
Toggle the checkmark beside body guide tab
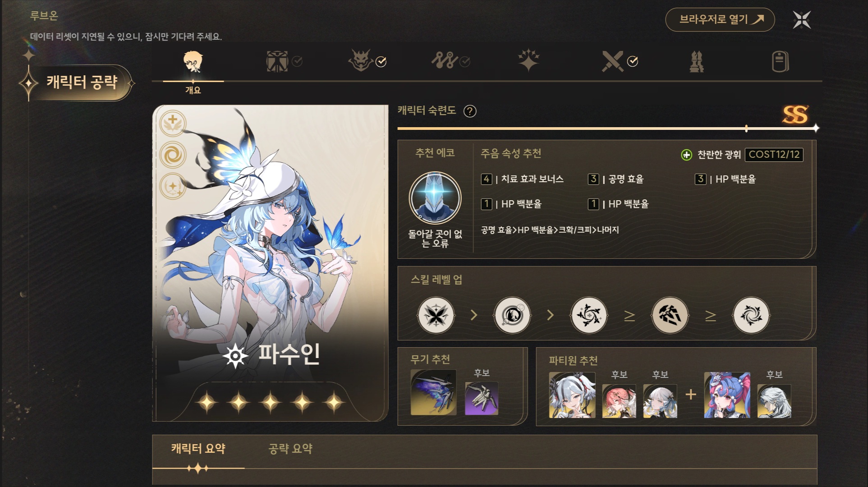point(297,62)
